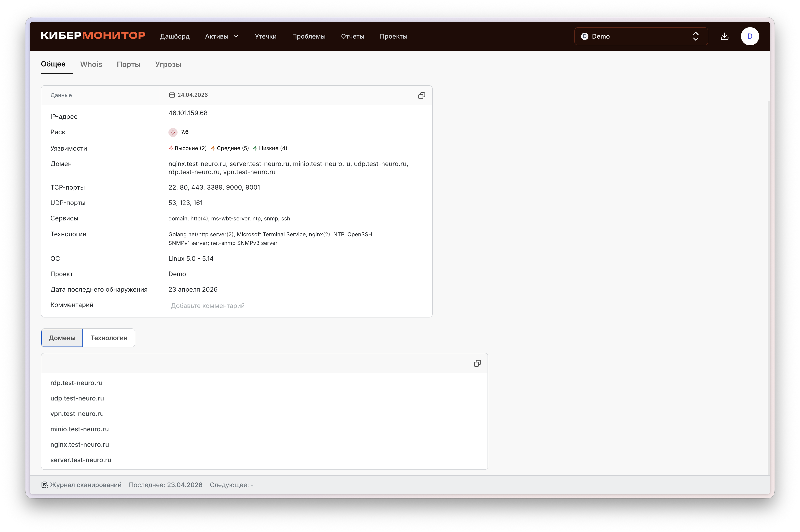The width and height of the screenshot is (800, 532).
Task: Switch to the Whois tab
Action: point(91,64)
